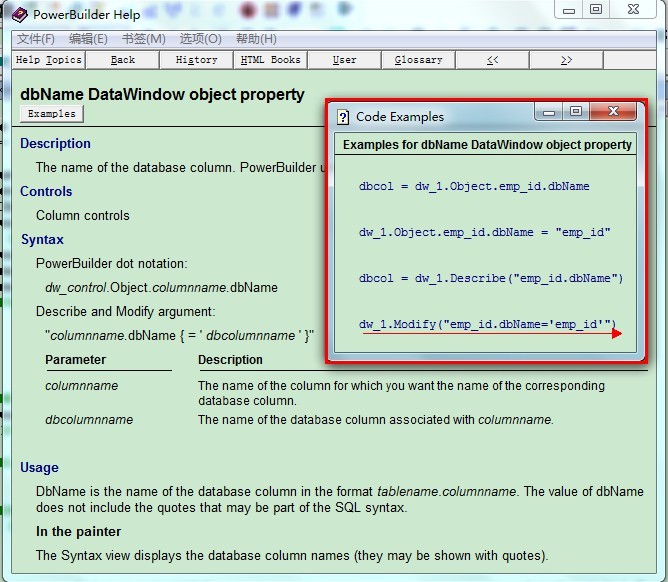Click the 'PowerBuilder dot notation:' label
The image size is (668, 582).
click(112, 263)
